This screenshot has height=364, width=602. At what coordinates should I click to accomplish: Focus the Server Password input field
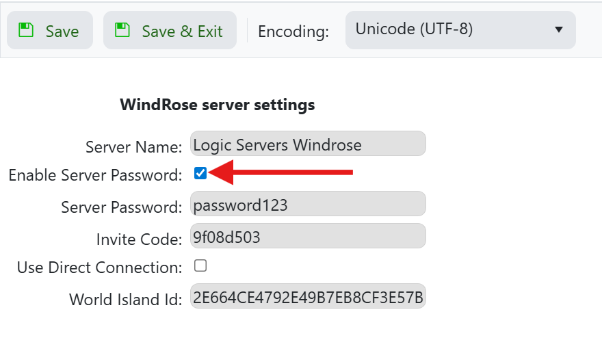click(x=308, y=204)
